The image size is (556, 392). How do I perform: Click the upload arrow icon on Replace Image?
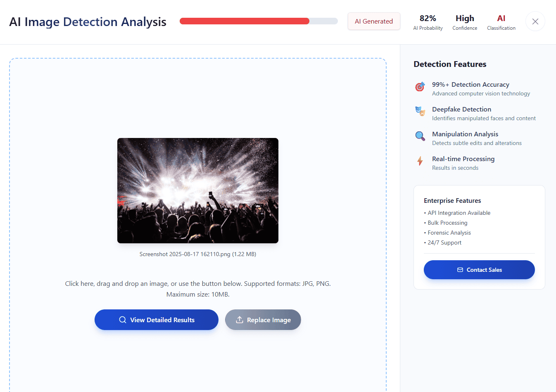[239, 320]
